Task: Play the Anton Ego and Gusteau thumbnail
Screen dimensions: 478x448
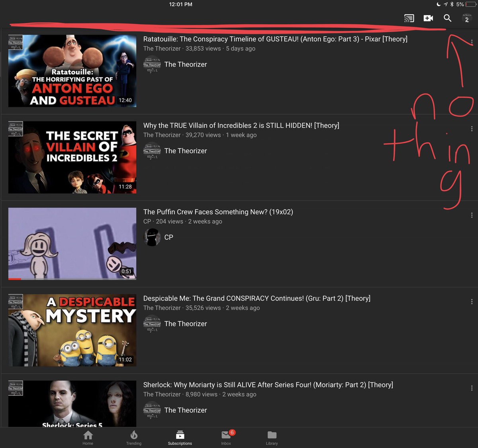Action: (72, 71)
